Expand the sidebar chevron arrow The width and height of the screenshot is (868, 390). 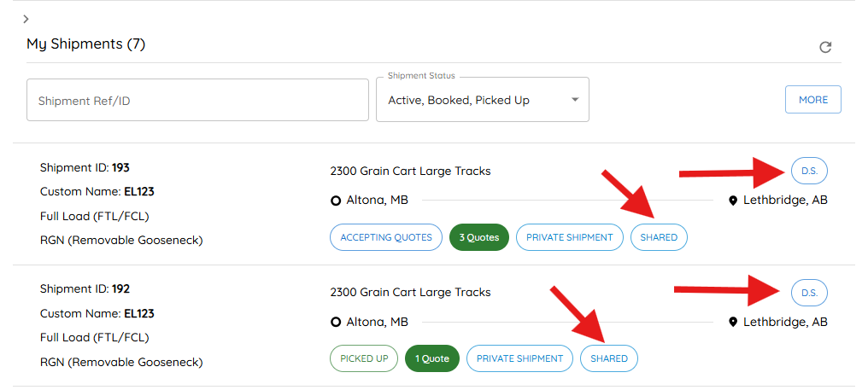[x=26, y=20]
